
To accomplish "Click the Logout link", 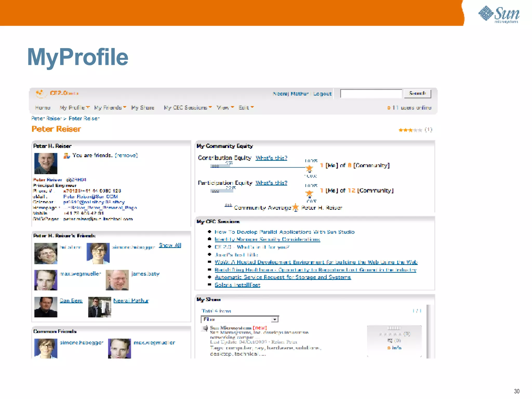I will coord(322,94).
